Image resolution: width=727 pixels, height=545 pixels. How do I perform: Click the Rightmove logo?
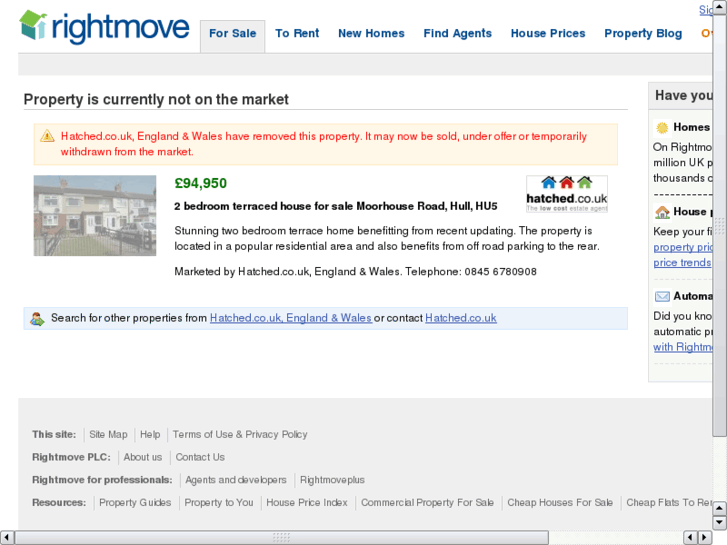104,27
